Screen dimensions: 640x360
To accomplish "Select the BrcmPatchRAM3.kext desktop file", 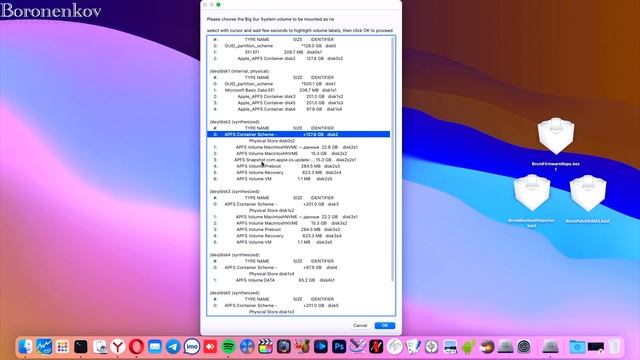I will tap(588, 199).
